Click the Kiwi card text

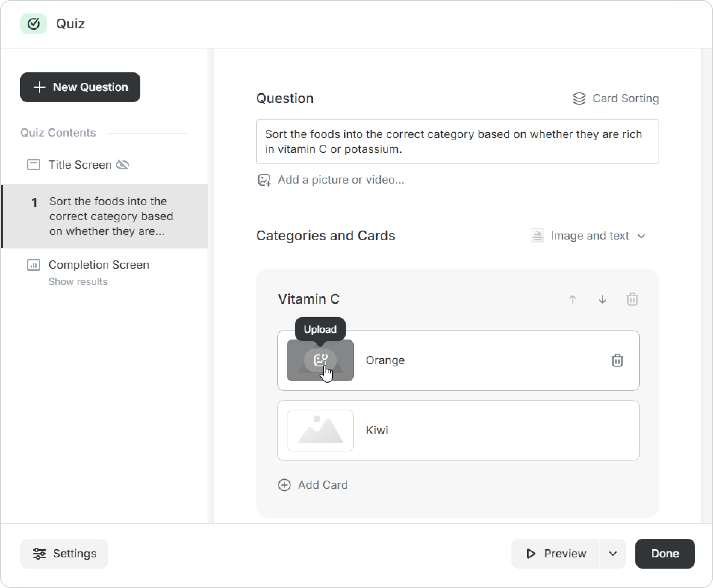(377, 431)
